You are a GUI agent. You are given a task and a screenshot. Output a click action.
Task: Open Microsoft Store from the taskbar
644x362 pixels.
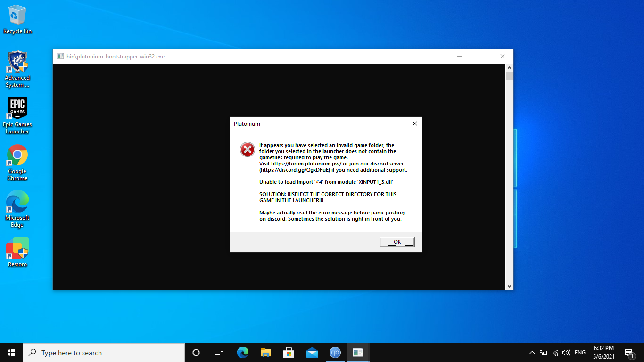coord(289,353)
